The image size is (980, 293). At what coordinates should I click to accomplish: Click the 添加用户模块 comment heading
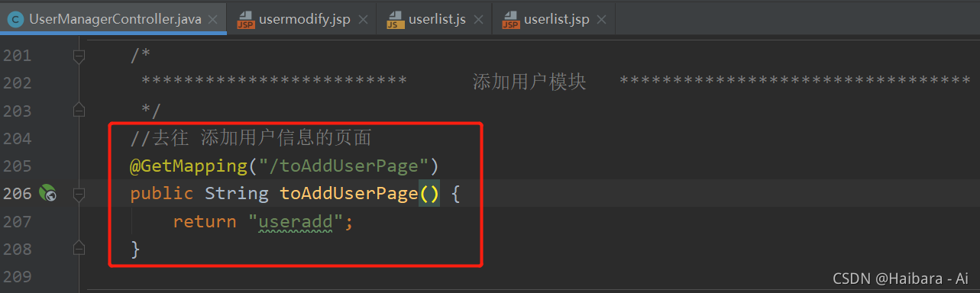point(529,82)
